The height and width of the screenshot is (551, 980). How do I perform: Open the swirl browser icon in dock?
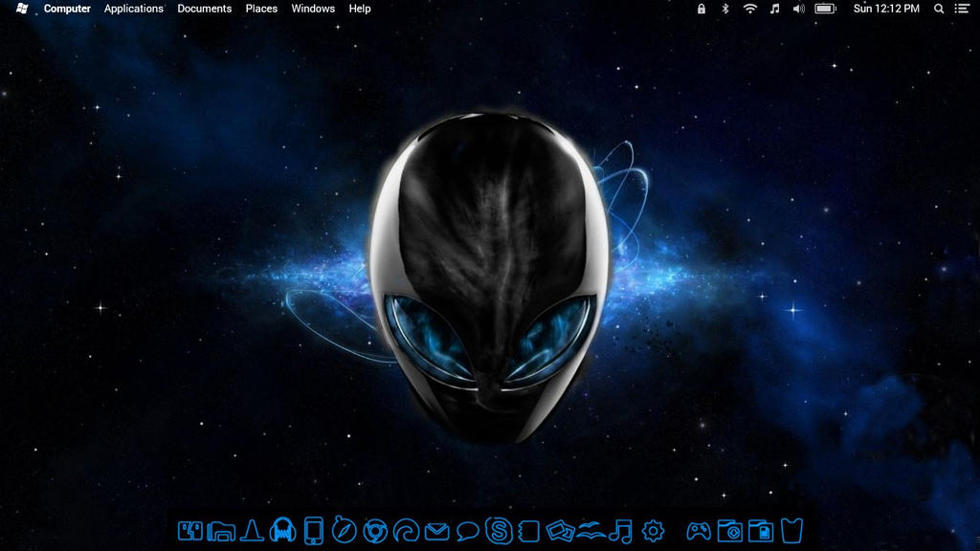click(406, 531)
